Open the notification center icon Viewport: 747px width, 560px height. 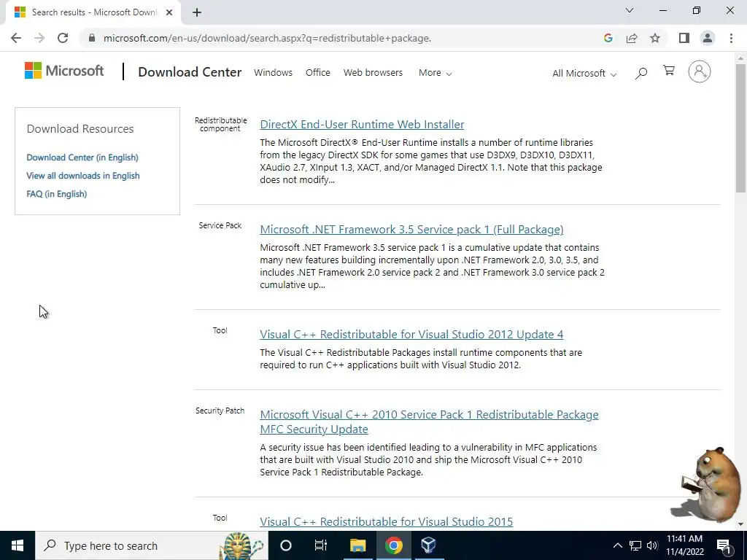tap(724, 545)
